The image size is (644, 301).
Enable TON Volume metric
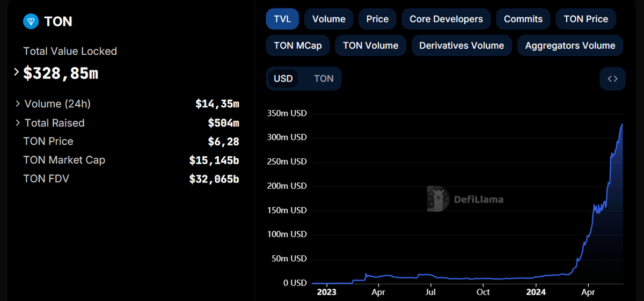click(370, 46)
